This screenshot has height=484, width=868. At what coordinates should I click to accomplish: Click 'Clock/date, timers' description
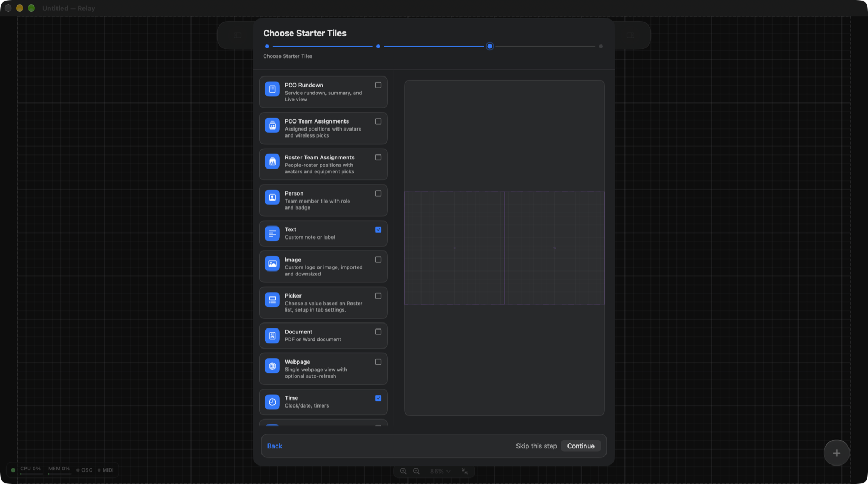click(307, 406)
